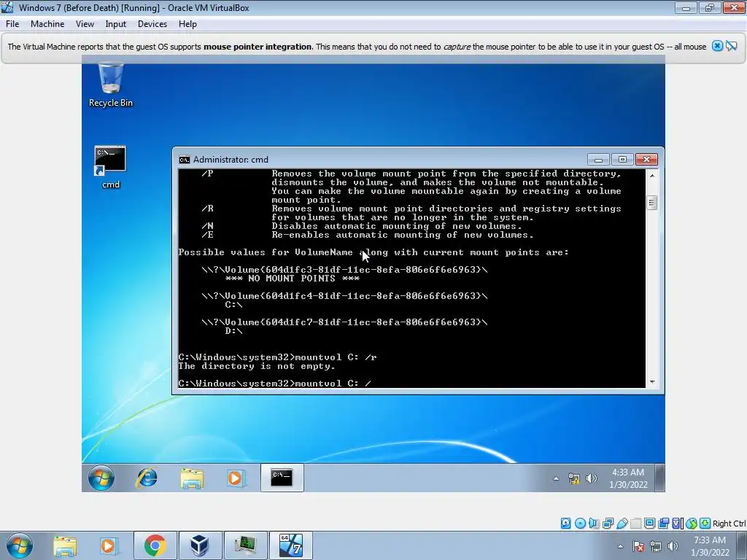Dismiss the mouse pointer integration notification
The width and height of the screenshot is (747, 560).
(x=717, y=46)
